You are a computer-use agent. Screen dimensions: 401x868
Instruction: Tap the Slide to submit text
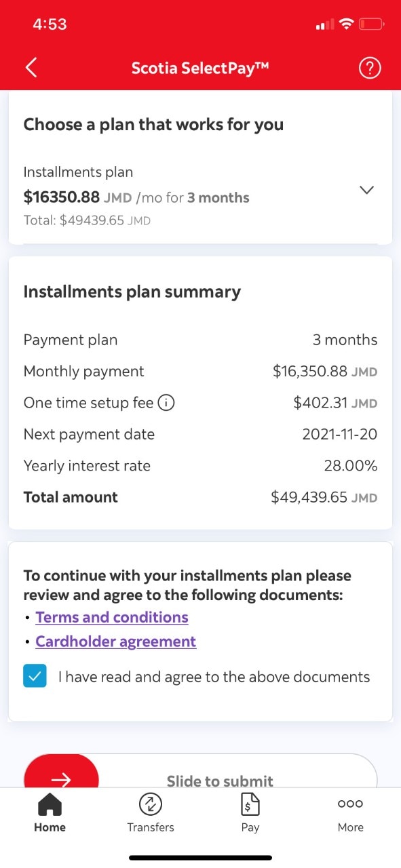point(220,781)
